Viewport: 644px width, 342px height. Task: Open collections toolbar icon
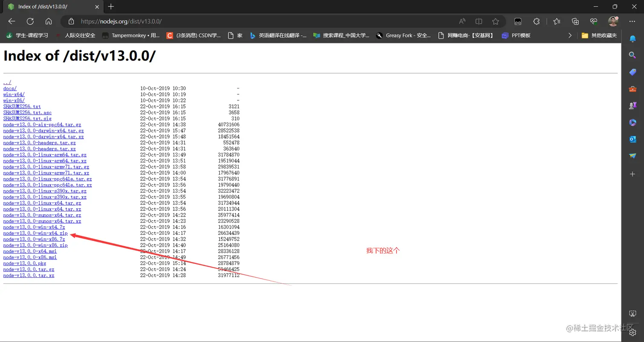tap(575, 21)
